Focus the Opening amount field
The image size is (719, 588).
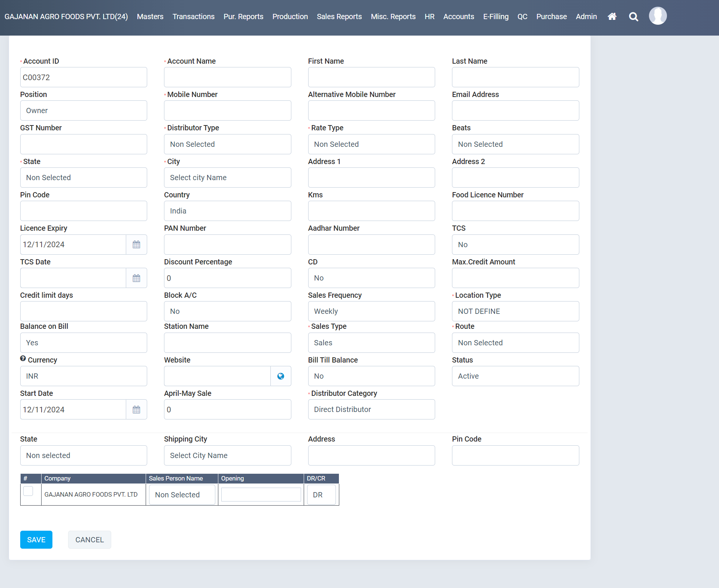coord(261,495)
